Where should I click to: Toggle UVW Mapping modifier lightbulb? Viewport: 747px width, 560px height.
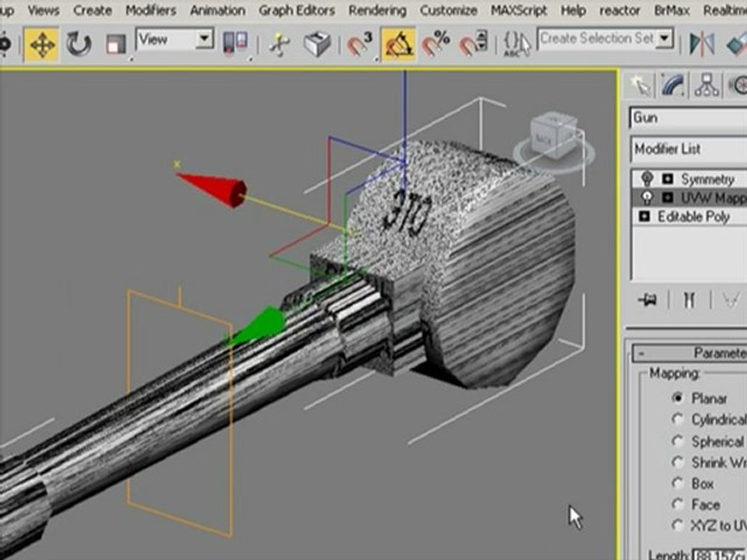click(x=647, y=197)
